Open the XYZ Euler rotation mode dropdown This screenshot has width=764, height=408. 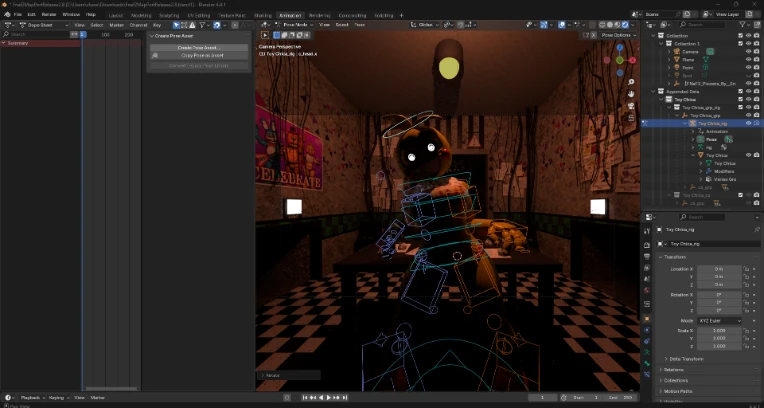pos(719,321)
